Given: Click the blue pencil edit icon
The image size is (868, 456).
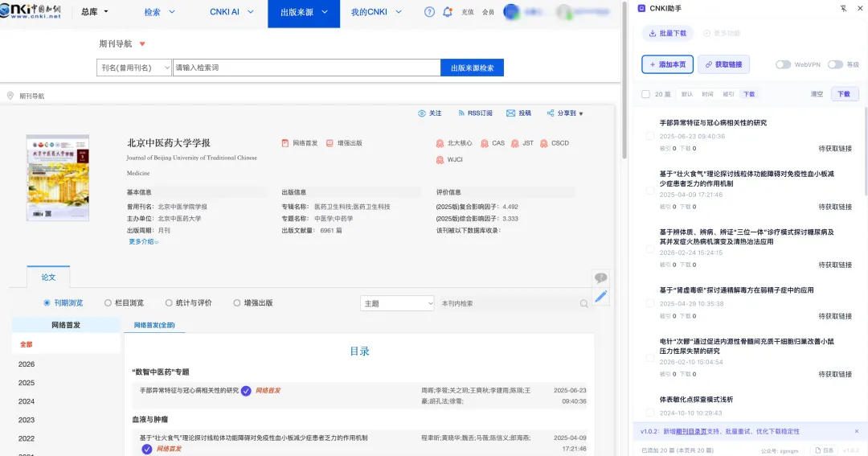Looking at the screenshot, I should tap(600, 297).
